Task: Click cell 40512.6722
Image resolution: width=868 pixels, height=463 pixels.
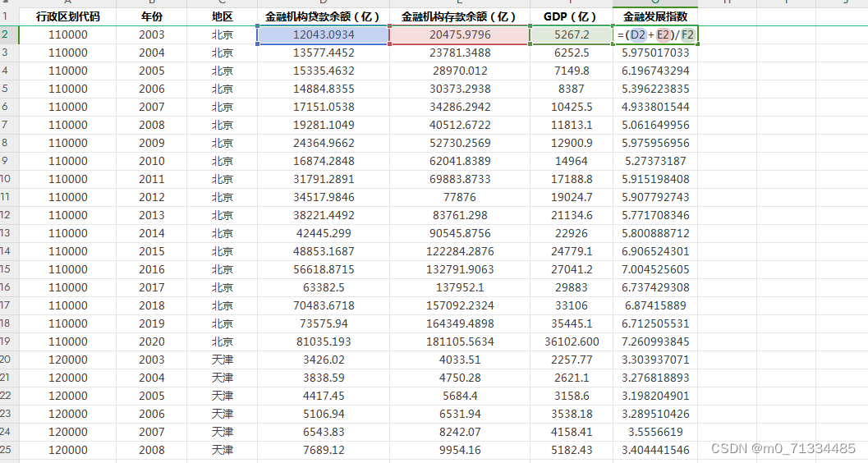Action: coord(460,125)
